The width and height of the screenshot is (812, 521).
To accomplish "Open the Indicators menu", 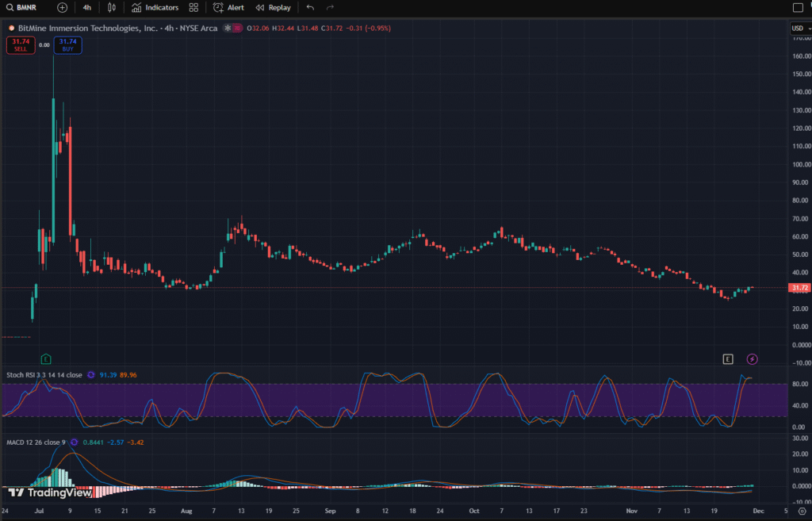I will pyautogui.click(x=155, y=7).
